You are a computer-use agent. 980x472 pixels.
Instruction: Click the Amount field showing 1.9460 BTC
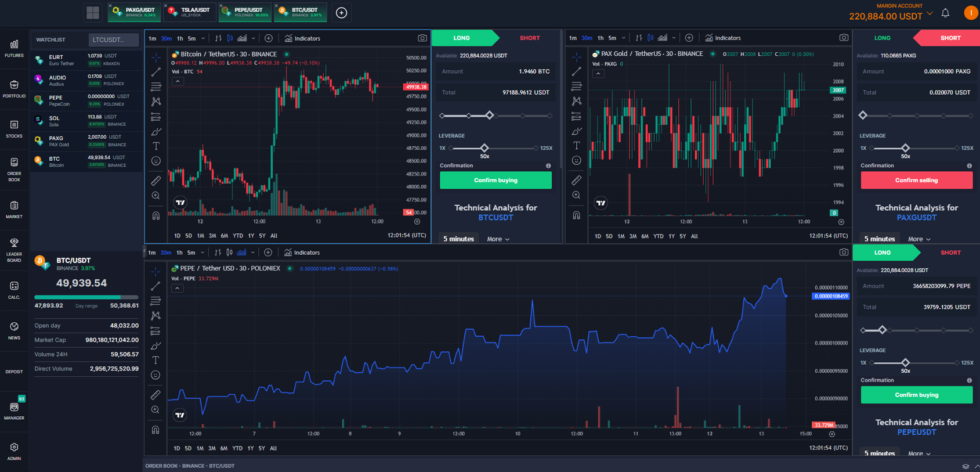click(496, 71)
